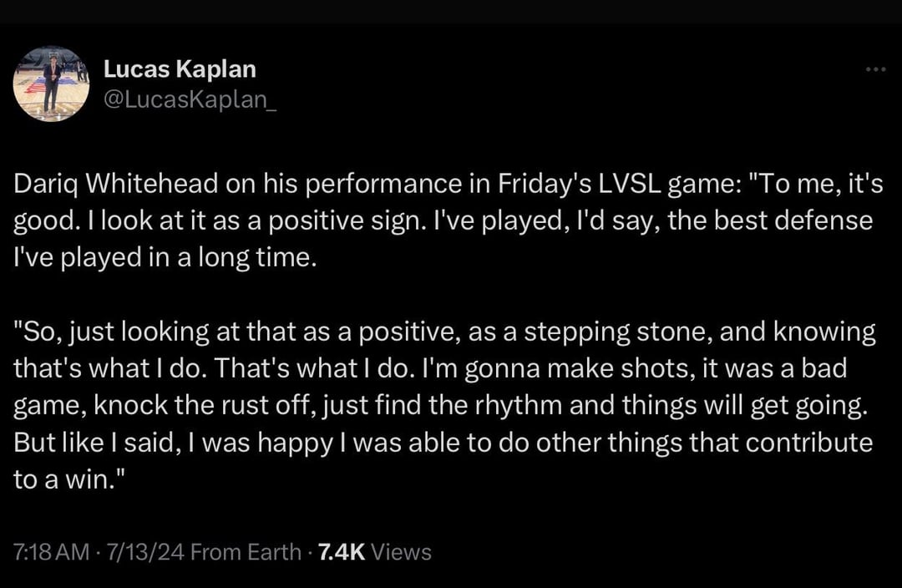The height and width of the screenshot is (588, 902).
Task: Click the bold 7.4K view count
Action: tap(339, 551)
